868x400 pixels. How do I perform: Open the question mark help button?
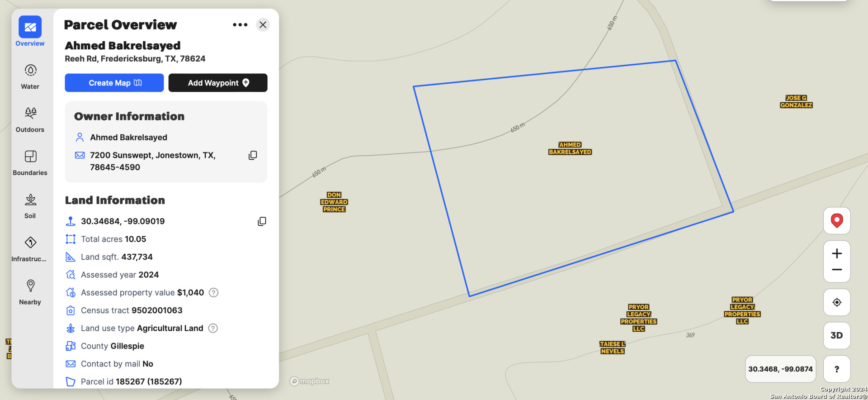pyautogui.click(x=837, y=369)
